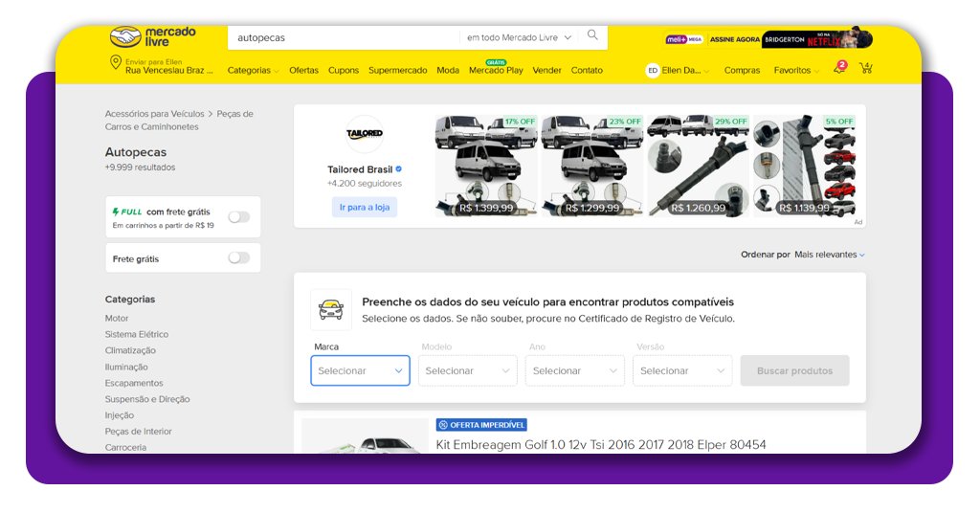Click Peças de Carros e Caminhonetes breadcrumb
This screenshot has height=513, width=980.
(179, 120)
